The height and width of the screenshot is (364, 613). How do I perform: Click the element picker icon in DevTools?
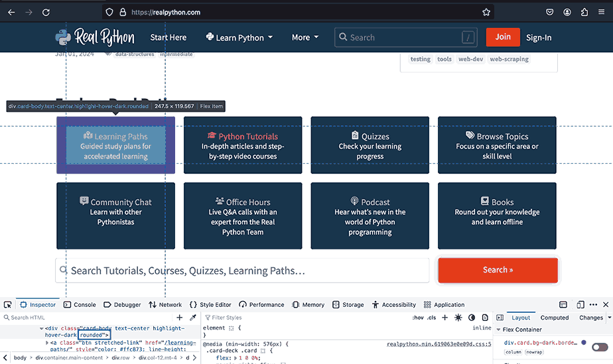pos(8,304)
